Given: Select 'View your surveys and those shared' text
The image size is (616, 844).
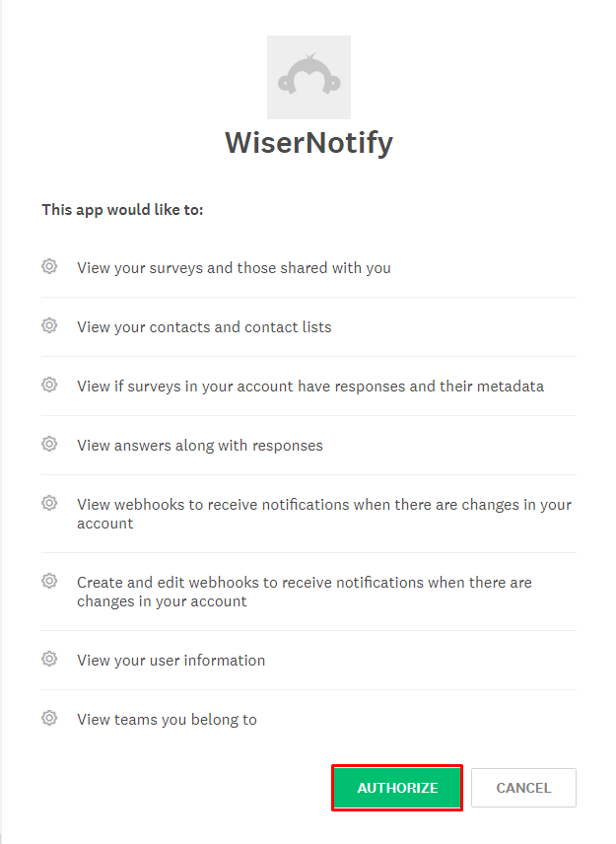Looking at the screenshot, I should (234, 268).
